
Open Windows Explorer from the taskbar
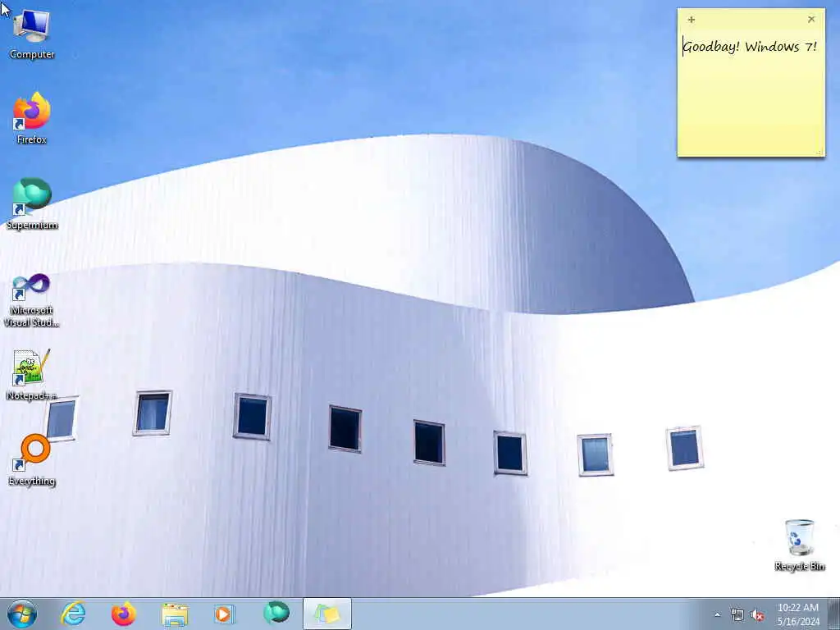(175, 614)
